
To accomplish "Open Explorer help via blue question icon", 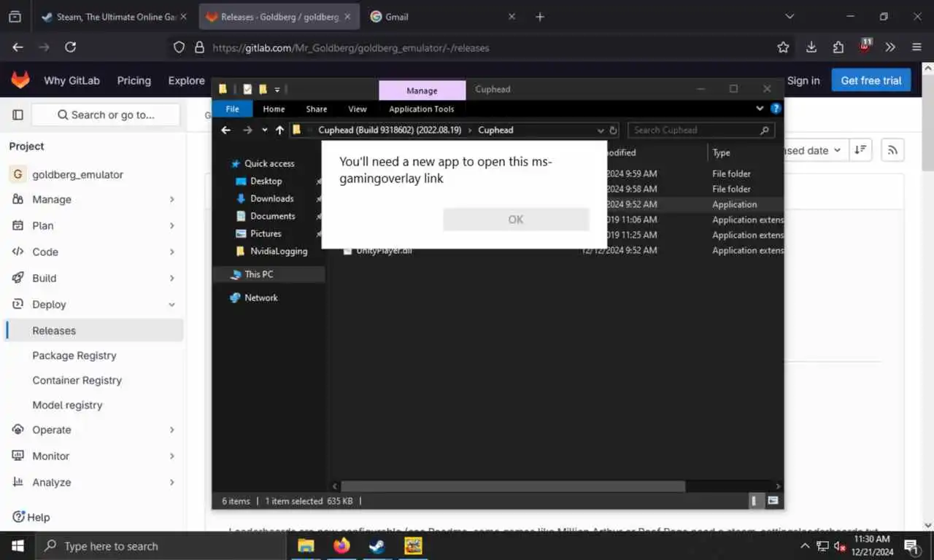I will click(776, 109).
